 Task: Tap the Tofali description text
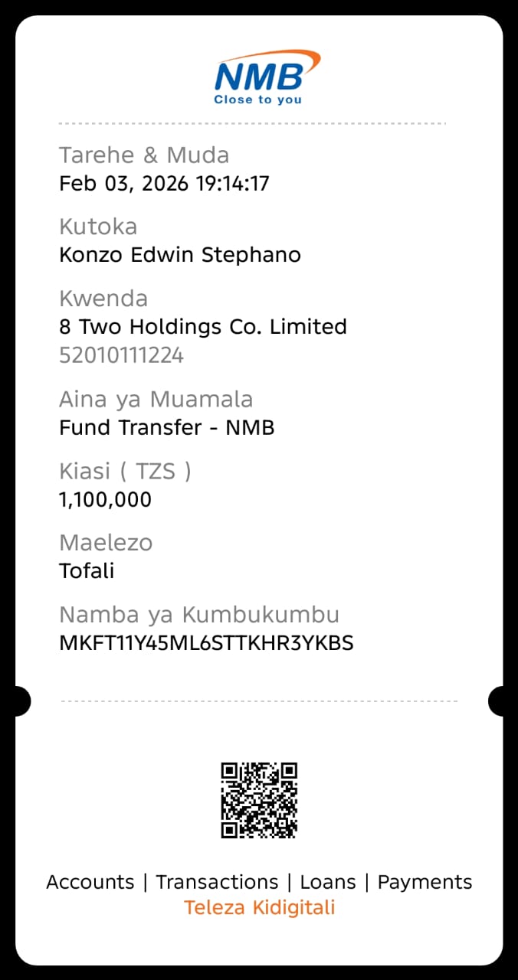(x=87, y=571)
